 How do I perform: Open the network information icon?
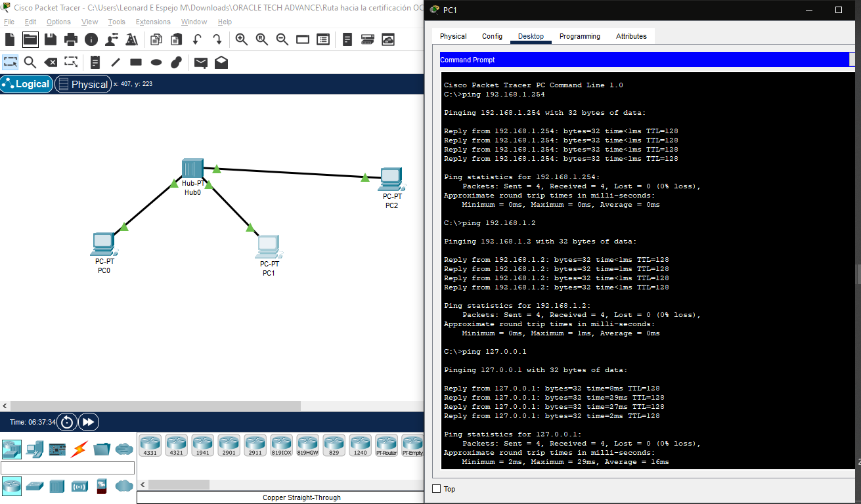pos(91,39)
